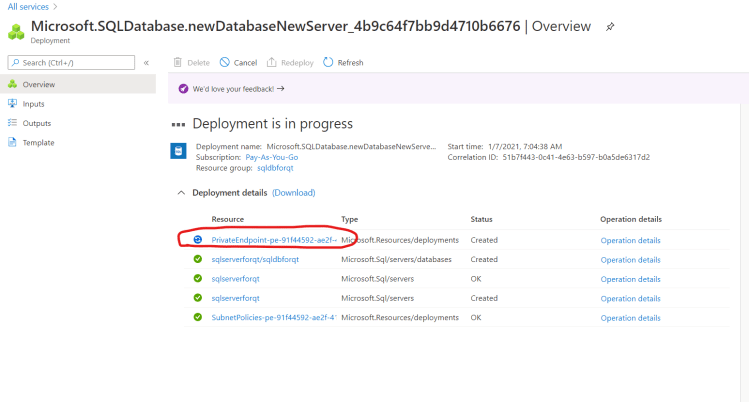
Task: Open Operation details for sqlserverforqt OK row
Action: [631, 279]
